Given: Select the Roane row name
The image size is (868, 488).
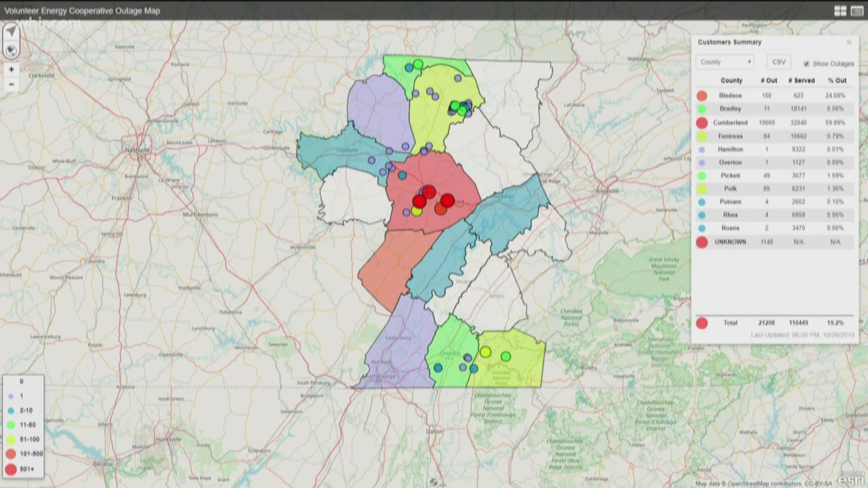Looking at the screenshot, I should pyautogui.click(x=730, y=228).
